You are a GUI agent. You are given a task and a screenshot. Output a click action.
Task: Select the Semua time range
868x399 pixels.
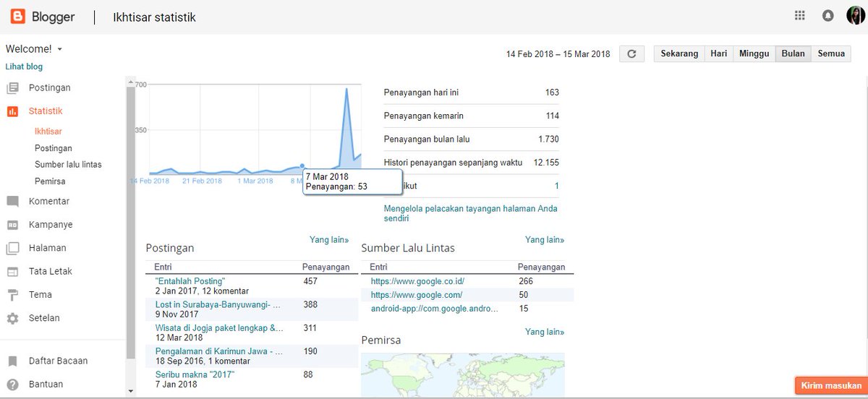(x=831, y=53)
